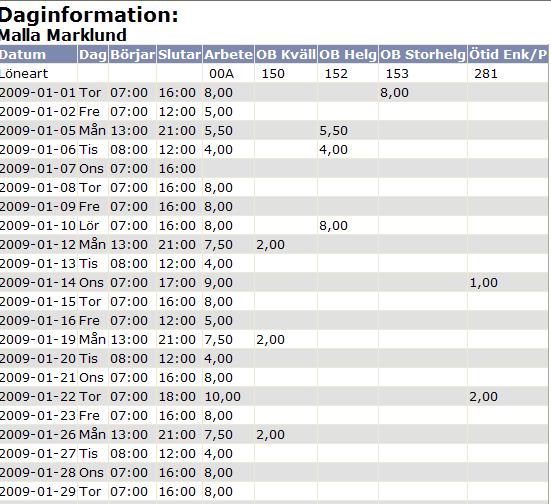Viewport: 551px width, 504px height.
Task: Click the Daginformation heading
Action: point(89,15)
